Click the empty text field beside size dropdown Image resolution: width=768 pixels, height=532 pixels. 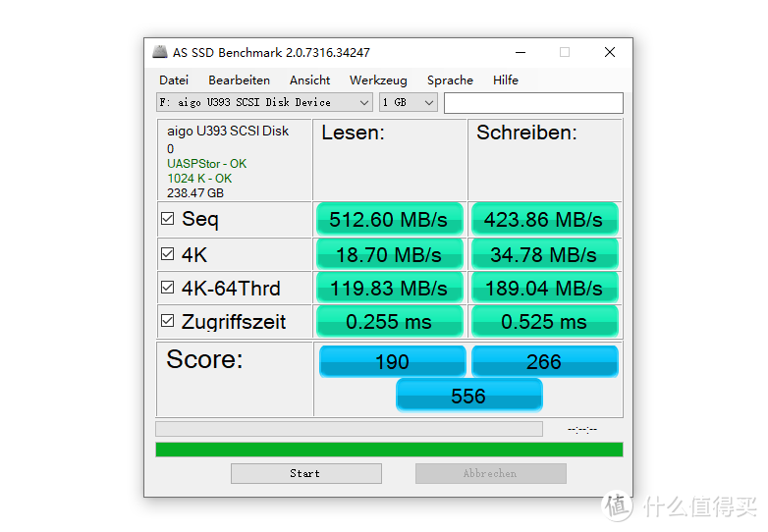(533, 102)
